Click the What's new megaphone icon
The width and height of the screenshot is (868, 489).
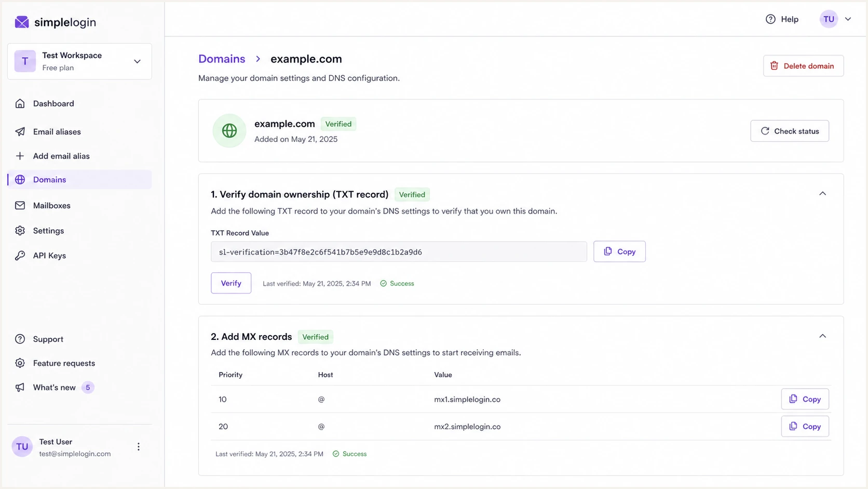pyautogui.click(x=20, y=387)
